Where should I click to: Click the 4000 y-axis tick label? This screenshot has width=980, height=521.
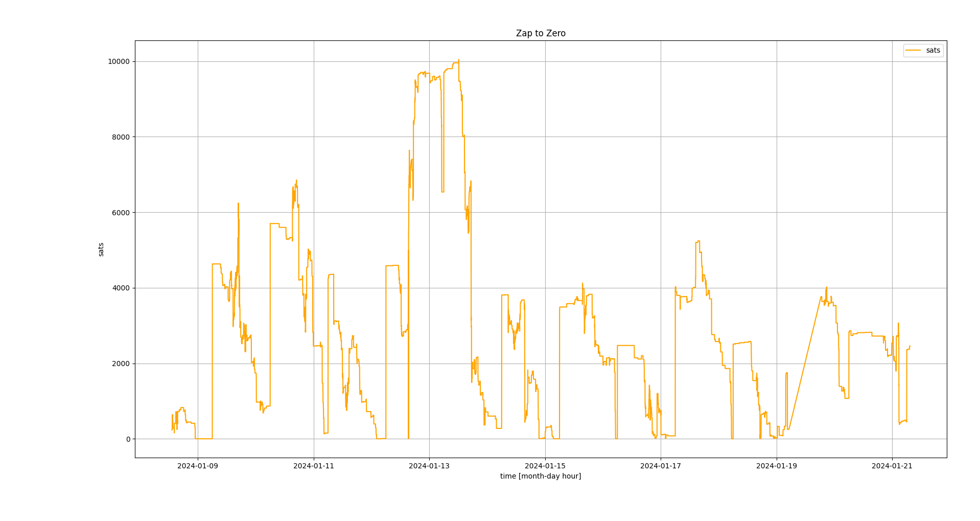(x=120, y=288)
